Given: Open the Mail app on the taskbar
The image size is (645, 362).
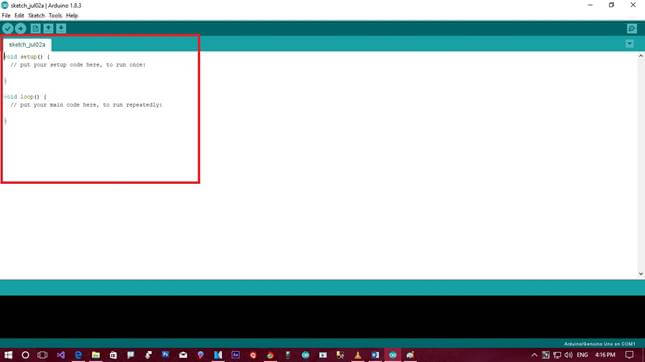Looking at the screenshot, I should [183, 355].
